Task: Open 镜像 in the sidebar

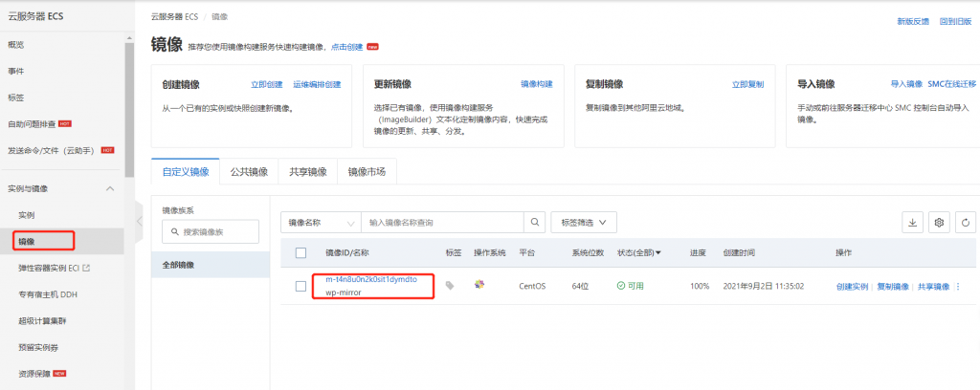Action: (x=26, y=241)
